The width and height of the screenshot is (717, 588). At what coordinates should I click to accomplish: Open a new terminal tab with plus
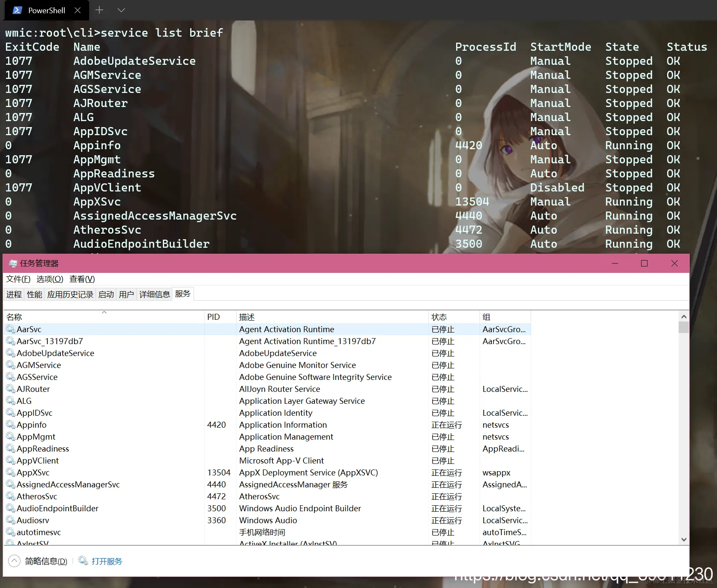pos(99,10)
